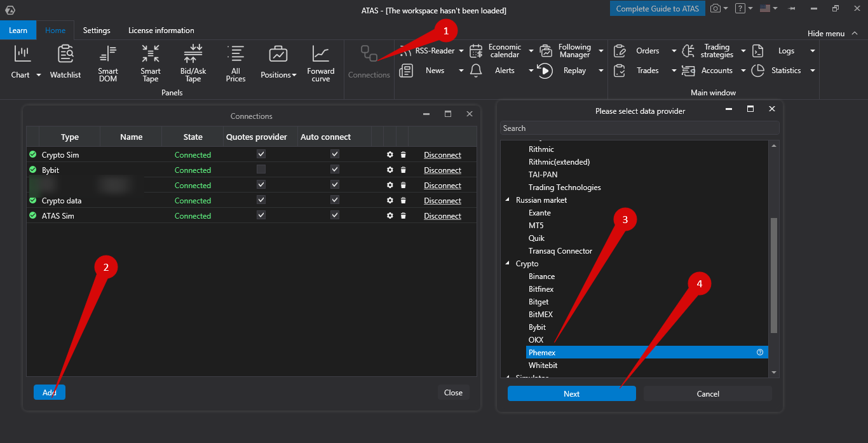Click the data provider Search field
The height and width of the screenshot is (443, 868).
[x=639, y=128]
